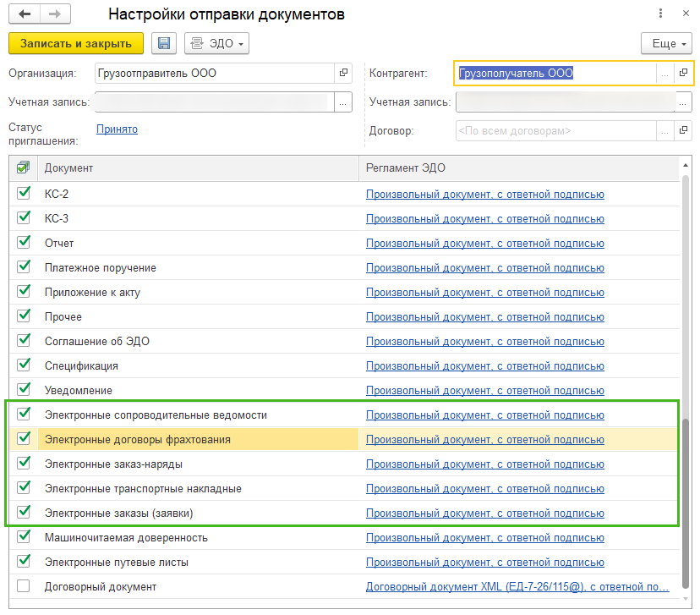Screen dimensions: 700x615
Task: Sort by the Документ column header
Action: [x=198, y=168]
